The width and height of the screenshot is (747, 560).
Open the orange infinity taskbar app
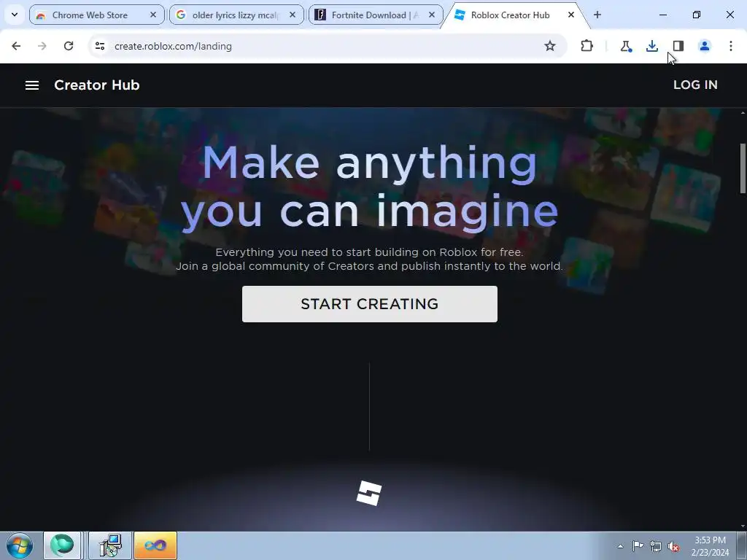point(155,545)
